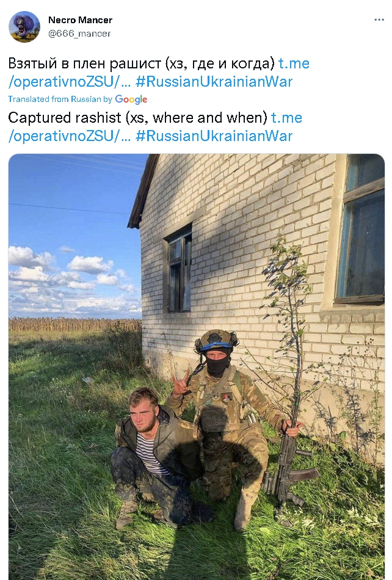Image resolution: width=392 pixels, height=580 pixels.
Task: Click the sunflower field in the photo
Action: pyautogui.click(x=74, y=325)
